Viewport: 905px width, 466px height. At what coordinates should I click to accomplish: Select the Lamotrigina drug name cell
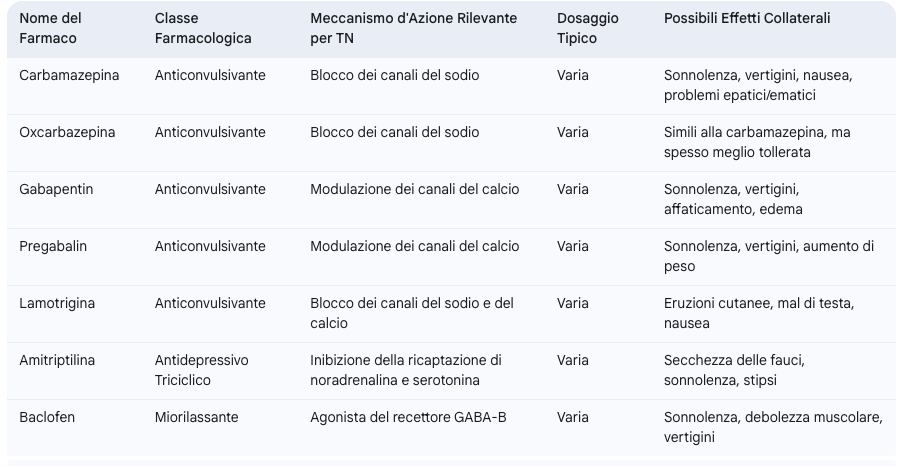(57, 303)
